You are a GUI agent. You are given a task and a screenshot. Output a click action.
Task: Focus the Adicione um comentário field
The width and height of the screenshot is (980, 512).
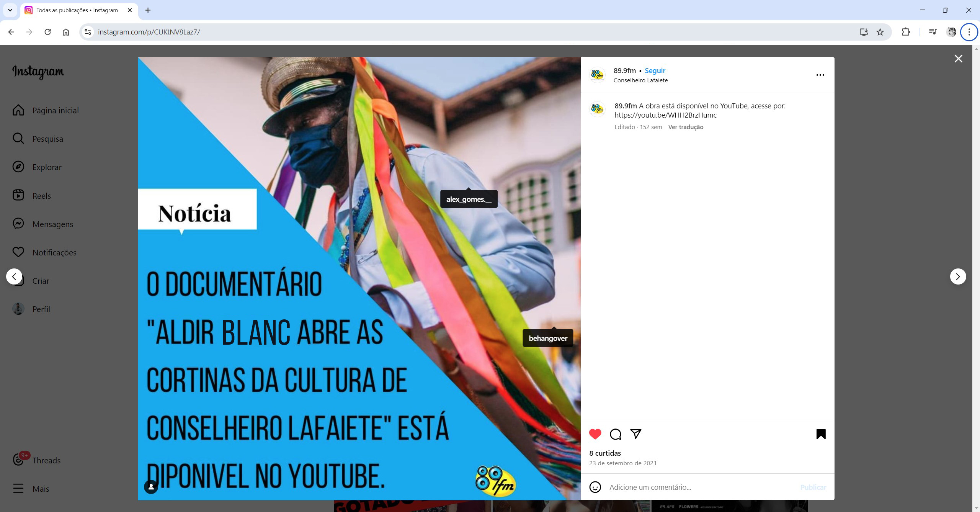[x=701, y=487]
